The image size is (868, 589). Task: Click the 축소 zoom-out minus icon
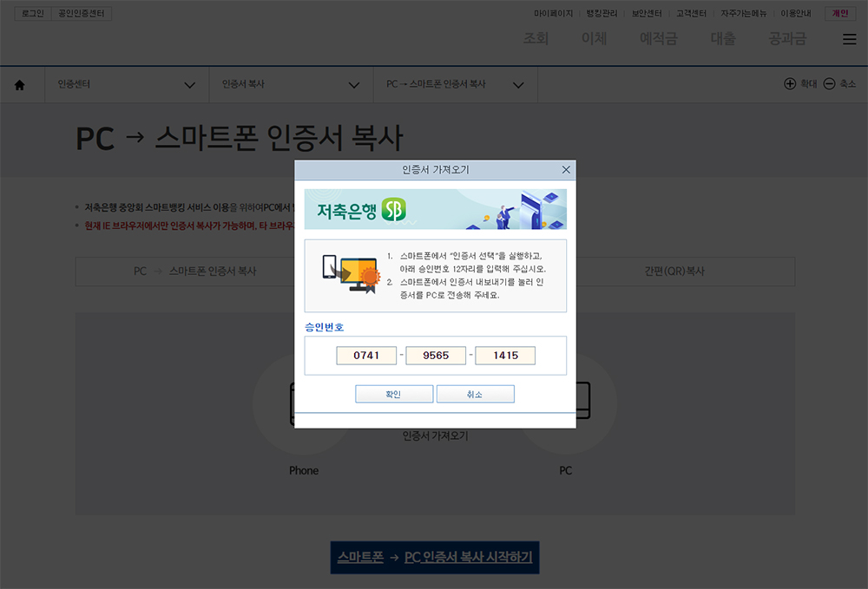(x=827, y=83)
